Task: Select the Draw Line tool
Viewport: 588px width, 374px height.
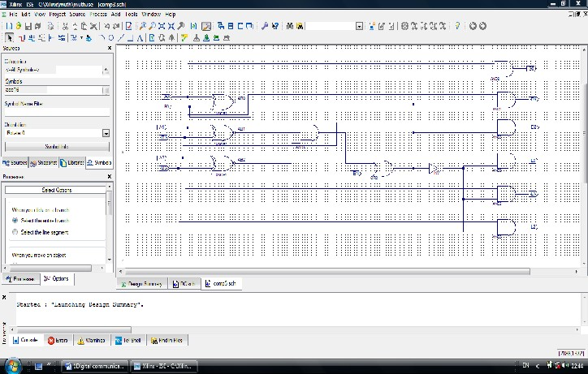Action: 121,37
